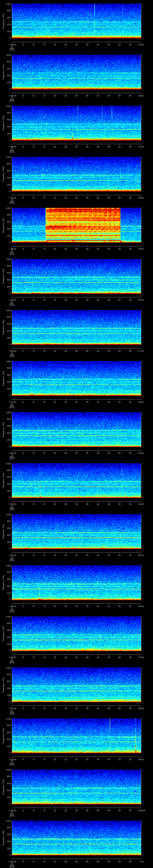
Task: Click the Frequency (Hz) label of the top spectrogram
Action: 3,21
